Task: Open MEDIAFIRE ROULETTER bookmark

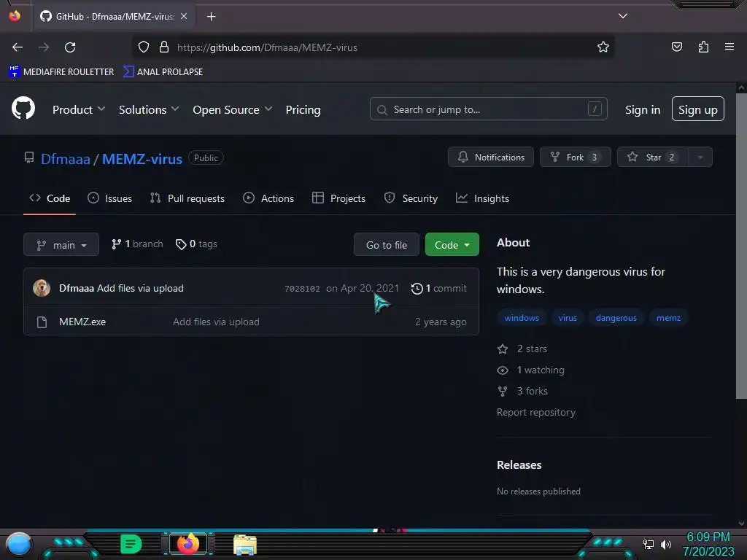Action: 61,72
